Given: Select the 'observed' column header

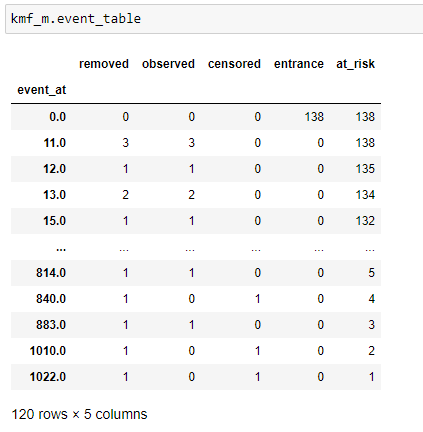Looking at the screenshot, I should click(x=168, y=64).
